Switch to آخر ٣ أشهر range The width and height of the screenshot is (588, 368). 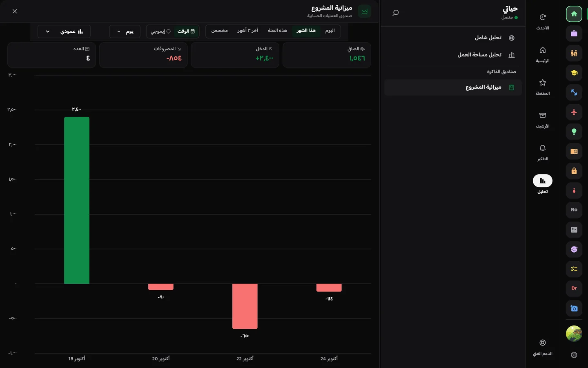point(247,31)
